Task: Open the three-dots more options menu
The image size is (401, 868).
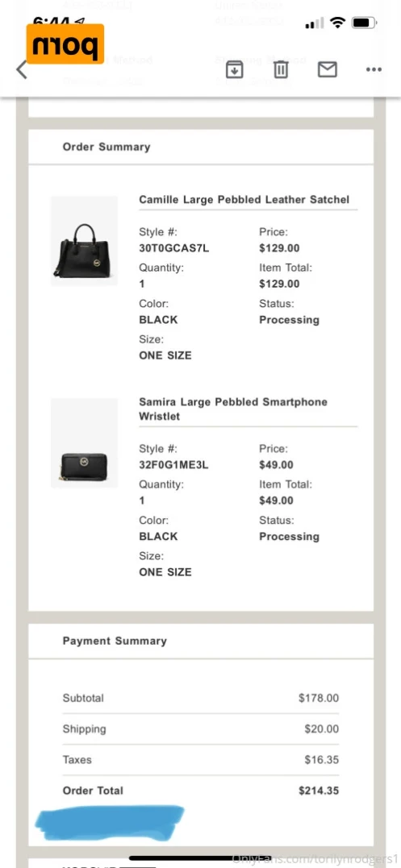Action: click(374, 70)
